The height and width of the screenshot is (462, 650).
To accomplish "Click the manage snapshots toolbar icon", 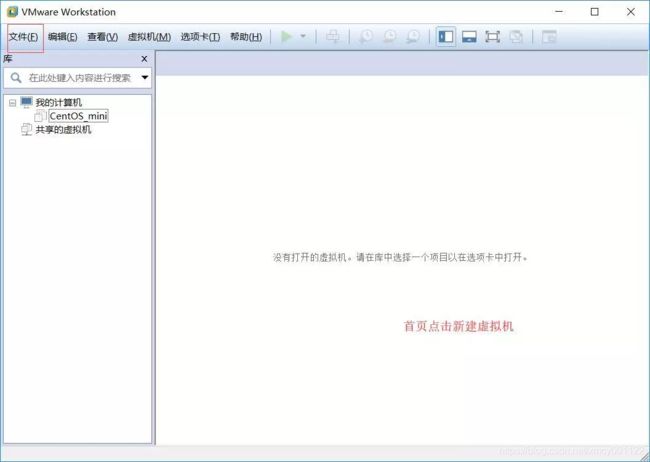I will tap(413, 36).
